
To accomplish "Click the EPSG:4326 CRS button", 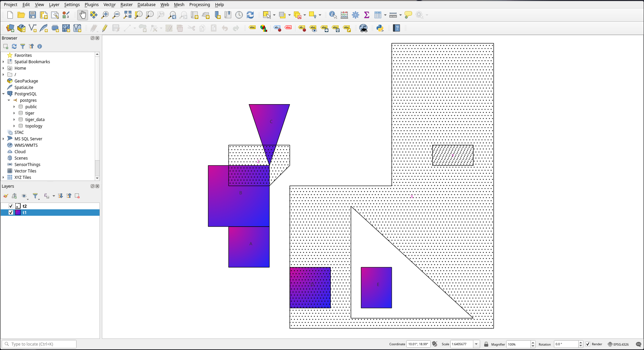I will tap(618, 344).
